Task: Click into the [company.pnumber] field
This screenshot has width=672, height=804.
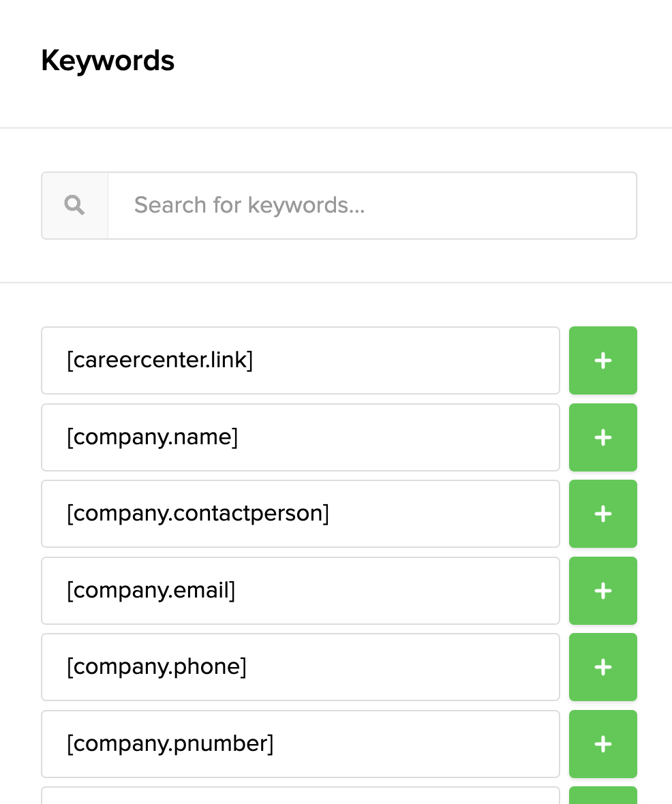Action: 300,744
